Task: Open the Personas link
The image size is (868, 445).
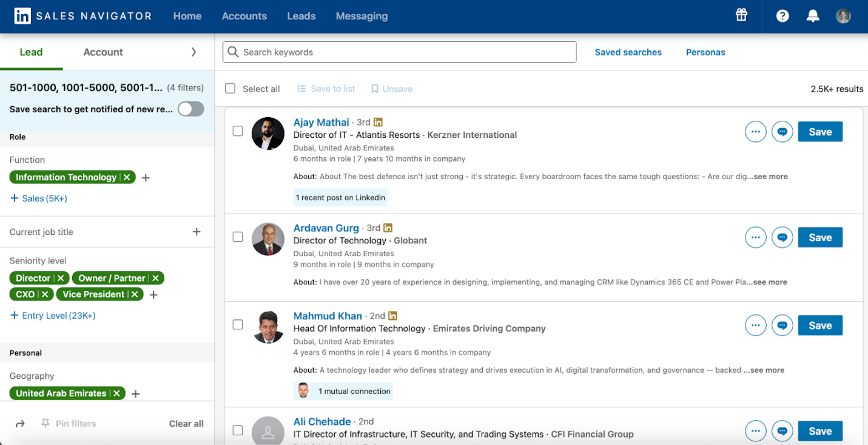Action: click(705, 52)
